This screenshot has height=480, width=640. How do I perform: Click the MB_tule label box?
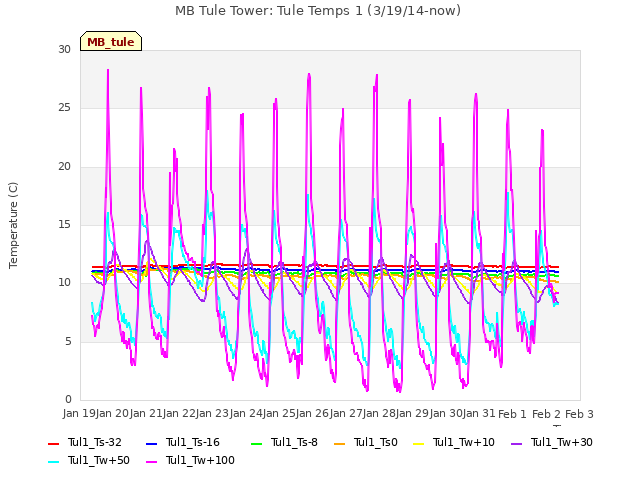111,41
